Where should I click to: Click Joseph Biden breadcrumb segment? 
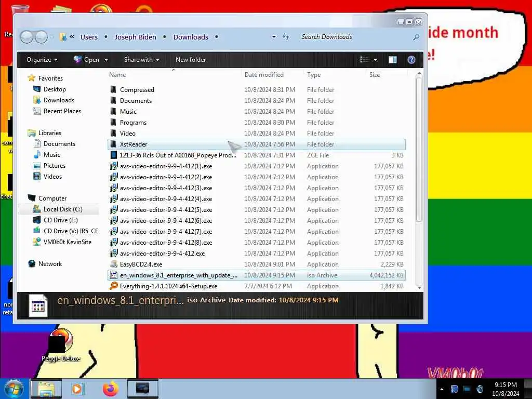[136, 37]
